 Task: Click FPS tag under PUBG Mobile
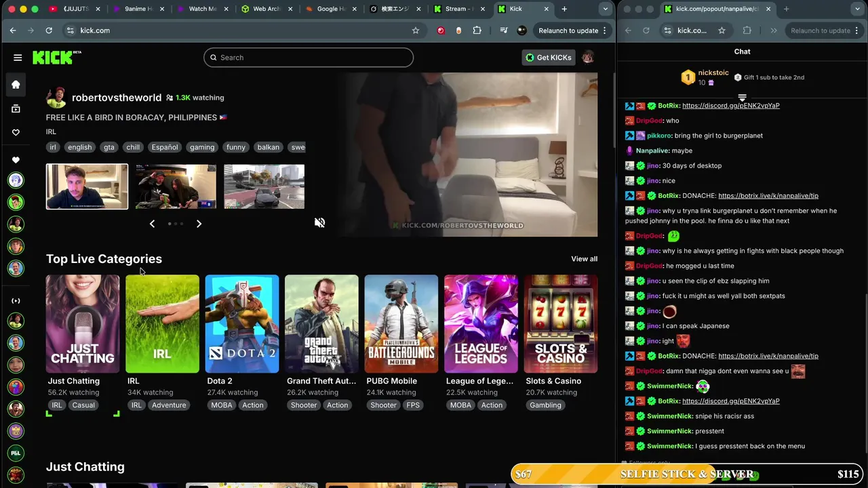[413, 405]
